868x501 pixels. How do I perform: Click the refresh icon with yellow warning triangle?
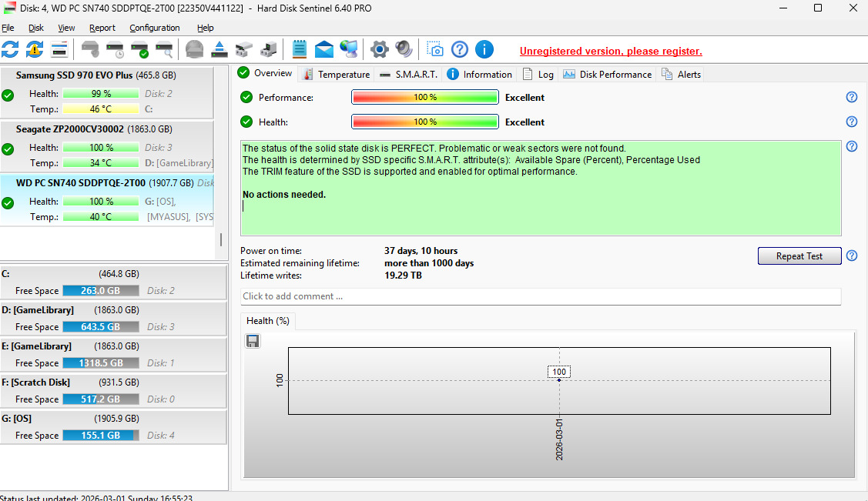(x=35, y=49)
